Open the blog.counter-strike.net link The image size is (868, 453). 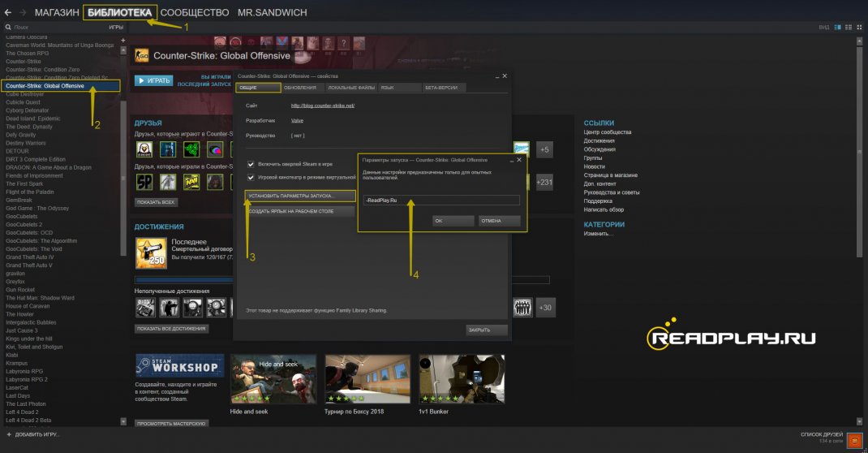pyautogui.click(x=323, y=106)
